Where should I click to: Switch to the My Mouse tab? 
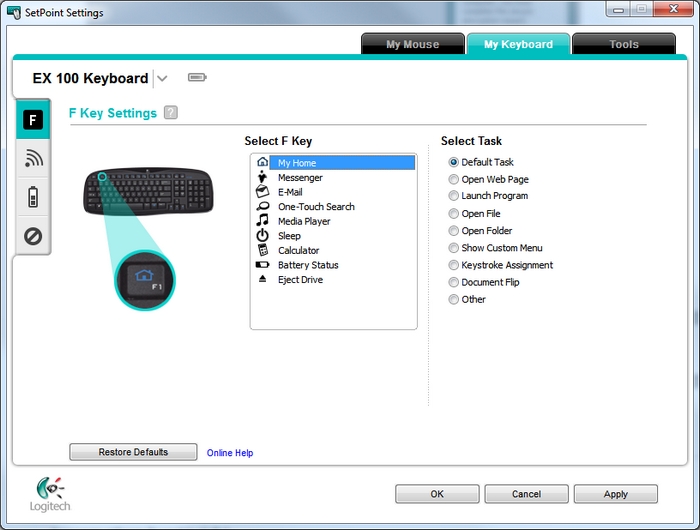click(x=413, y=45)
